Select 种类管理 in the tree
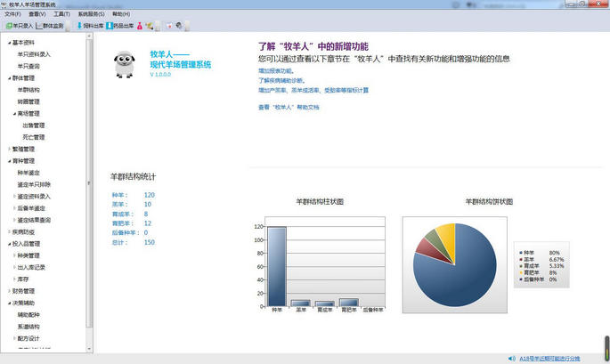 click(28, 255)
